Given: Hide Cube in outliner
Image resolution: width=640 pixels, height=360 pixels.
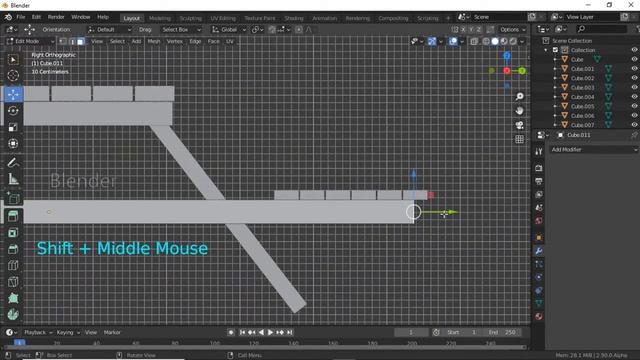Looking at the screenshot, I should point(634,59).
